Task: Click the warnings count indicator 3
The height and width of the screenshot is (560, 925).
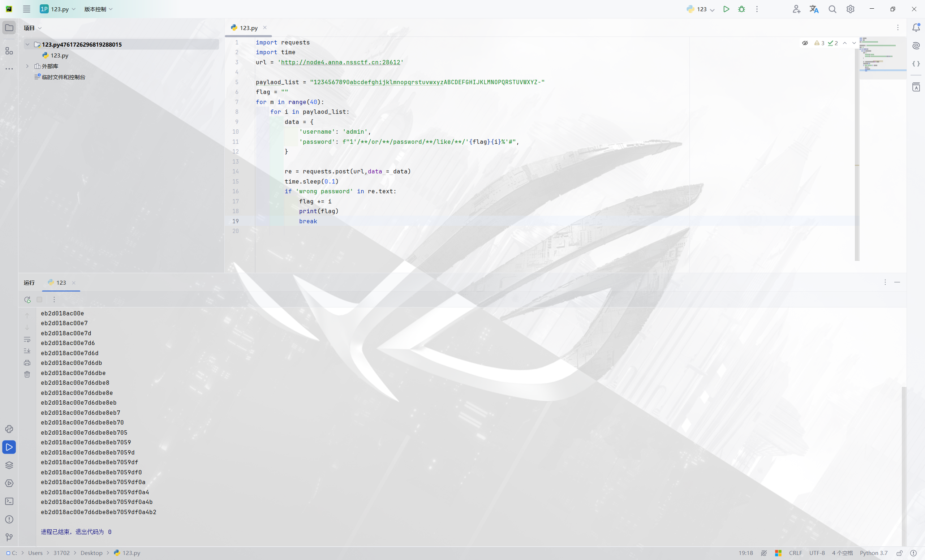Action: [819, 43]
